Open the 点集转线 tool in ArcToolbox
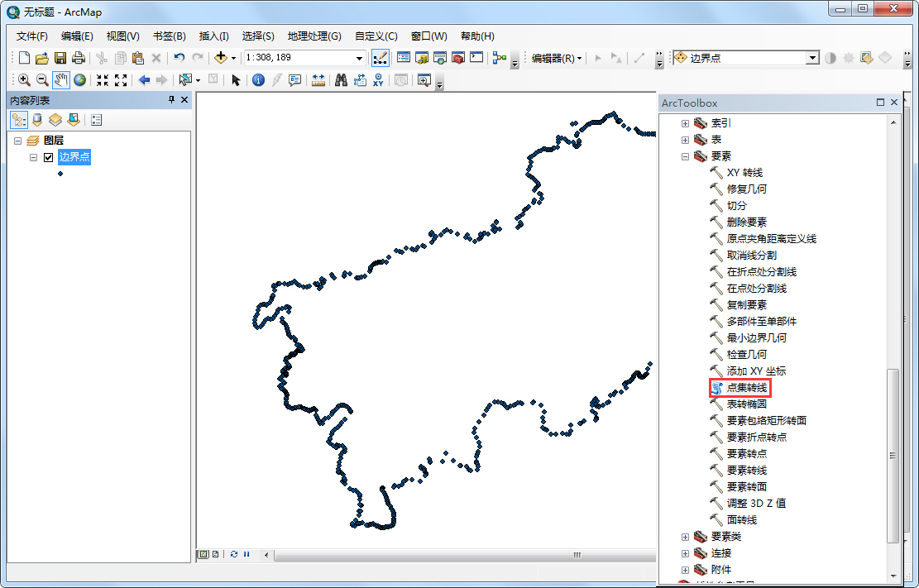919x588 pixels. click(x=743, y=387)
